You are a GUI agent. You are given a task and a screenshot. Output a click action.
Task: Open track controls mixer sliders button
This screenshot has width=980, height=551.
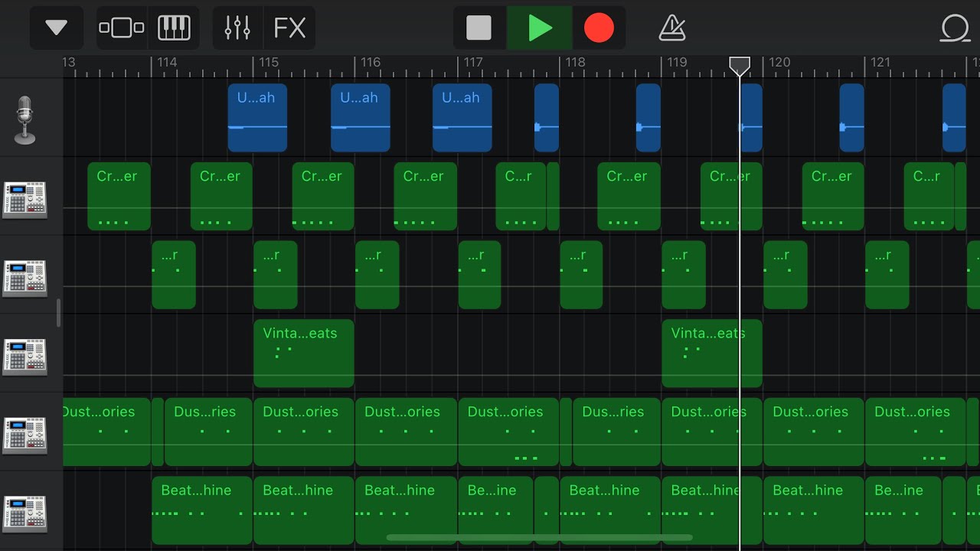237,28
